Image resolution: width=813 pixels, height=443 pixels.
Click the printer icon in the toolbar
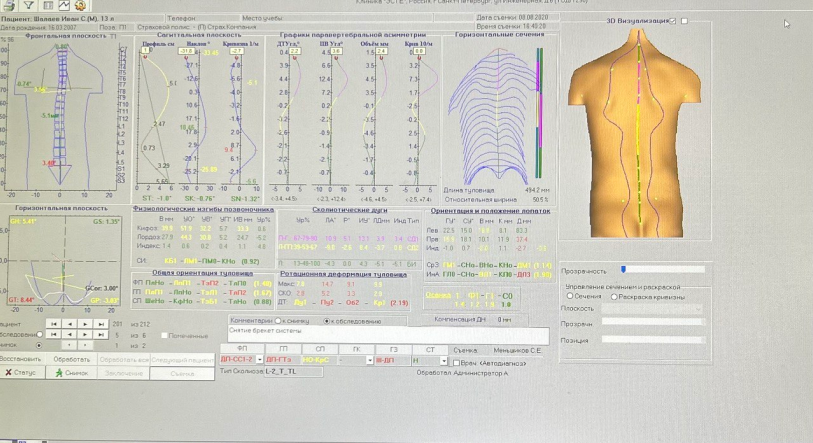(8, 5)
